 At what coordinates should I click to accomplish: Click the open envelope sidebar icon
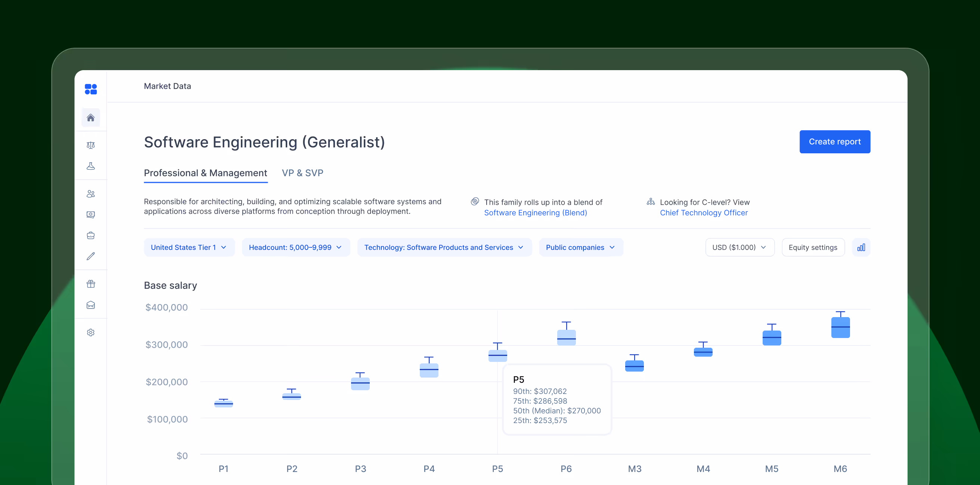pyautogui.click(x=90, y=305)
